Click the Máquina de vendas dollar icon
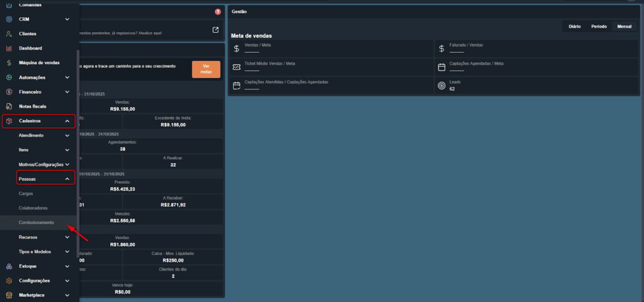Viewport: 644px width, 302px height. tap(9, 63)
